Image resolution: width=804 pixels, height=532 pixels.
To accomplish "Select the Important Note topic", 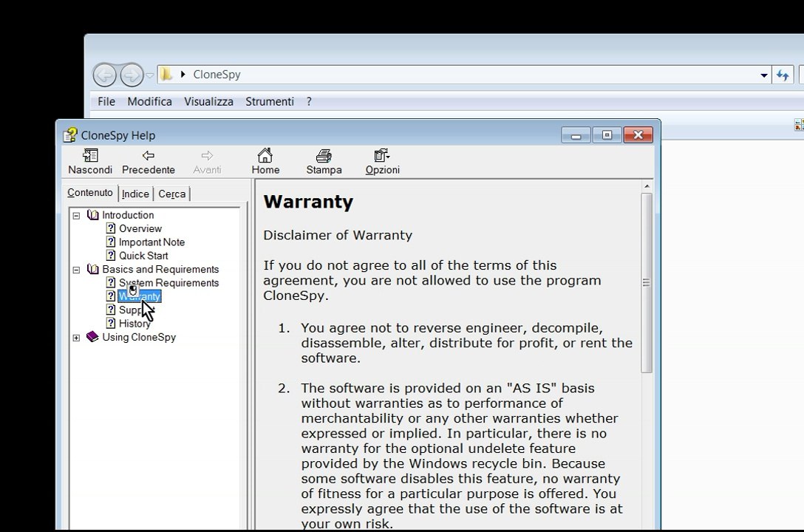I will pyautogui.click(x=151, y=242).
